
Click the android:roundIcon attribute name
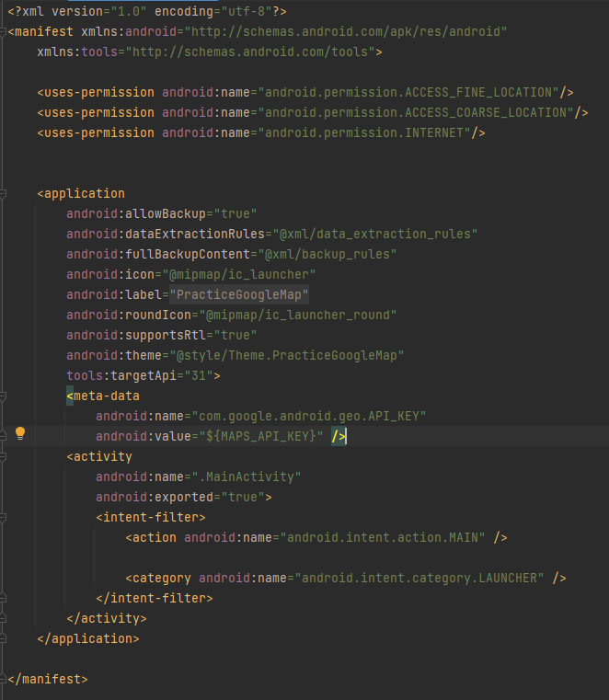tap(129, 316)
